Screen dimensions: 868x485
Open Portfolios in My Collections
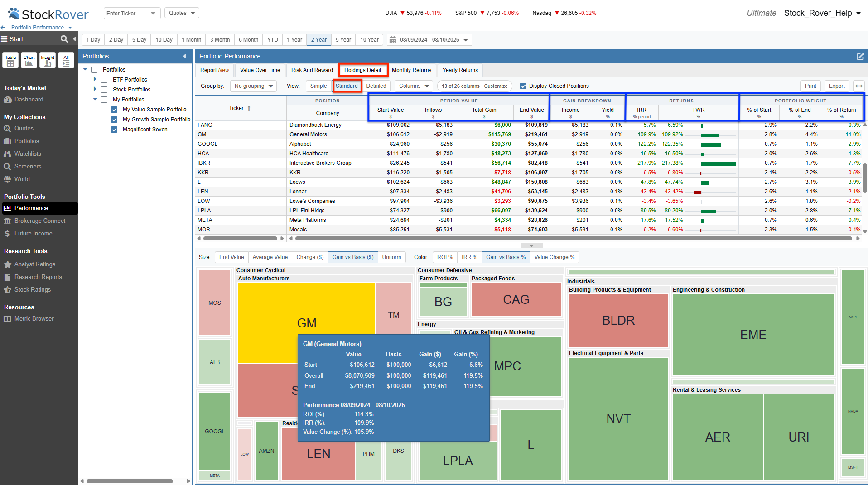pos(26,141)
